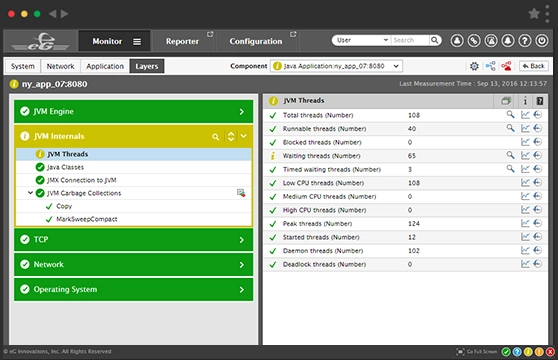Open the Reporter module

point(183,41)
